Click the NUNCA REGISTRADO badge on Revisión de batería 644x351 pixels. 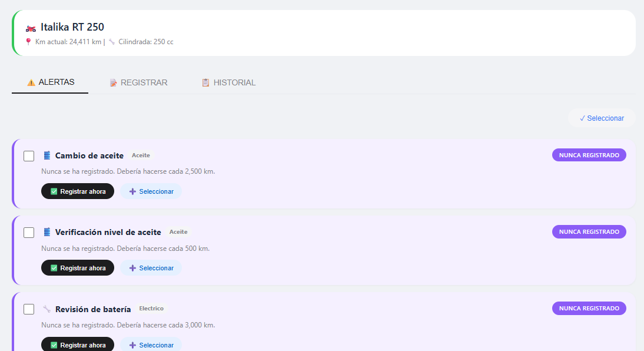[589, 308]
